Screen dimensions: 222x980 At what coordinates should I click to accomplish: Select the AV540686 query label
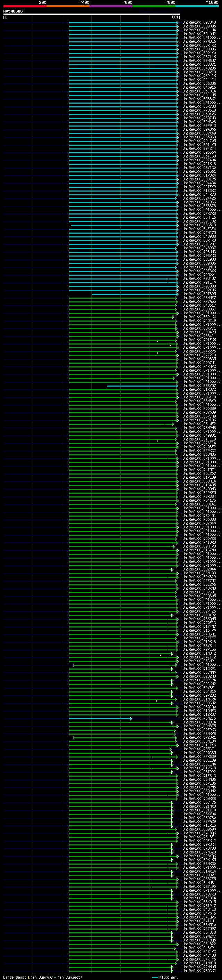pyautogui.click(x=13, y=11)
